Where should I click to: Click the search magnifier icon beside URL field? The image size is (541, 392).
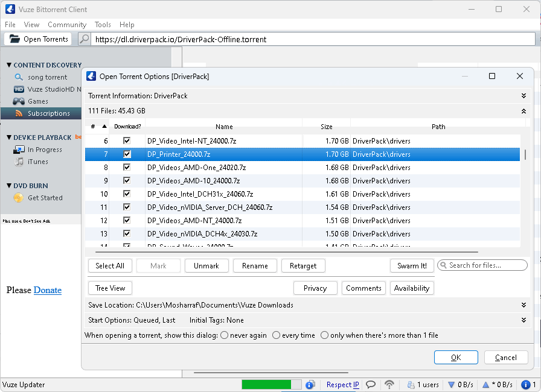tap(84, 39)
